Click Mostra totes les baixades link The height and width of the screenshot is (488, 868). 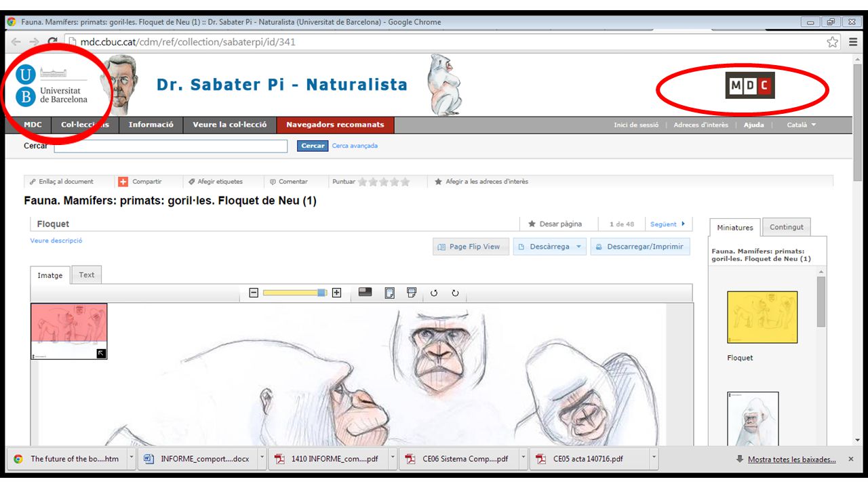[791, 459]
